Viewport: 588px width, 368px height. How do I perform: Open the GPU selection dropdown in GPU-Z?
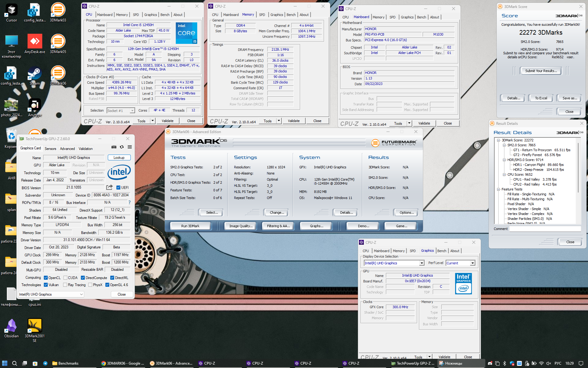click(51, 294)
